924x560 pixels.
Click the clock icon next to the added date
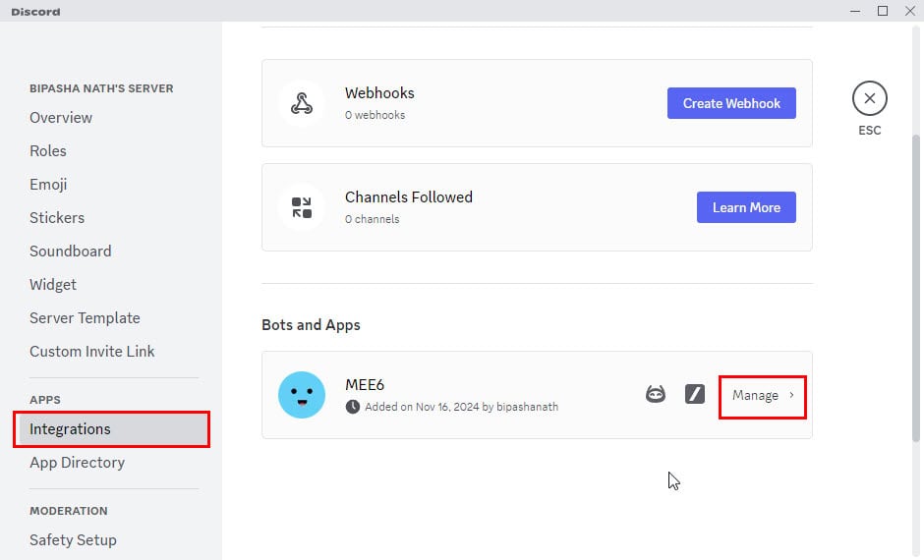tap(352, 407)
